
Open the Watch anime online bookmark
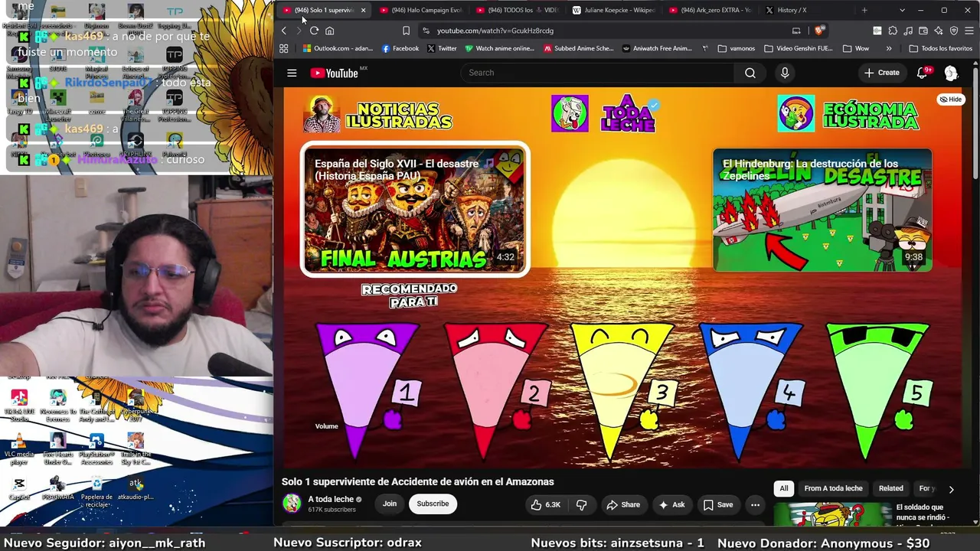(498, 48)
